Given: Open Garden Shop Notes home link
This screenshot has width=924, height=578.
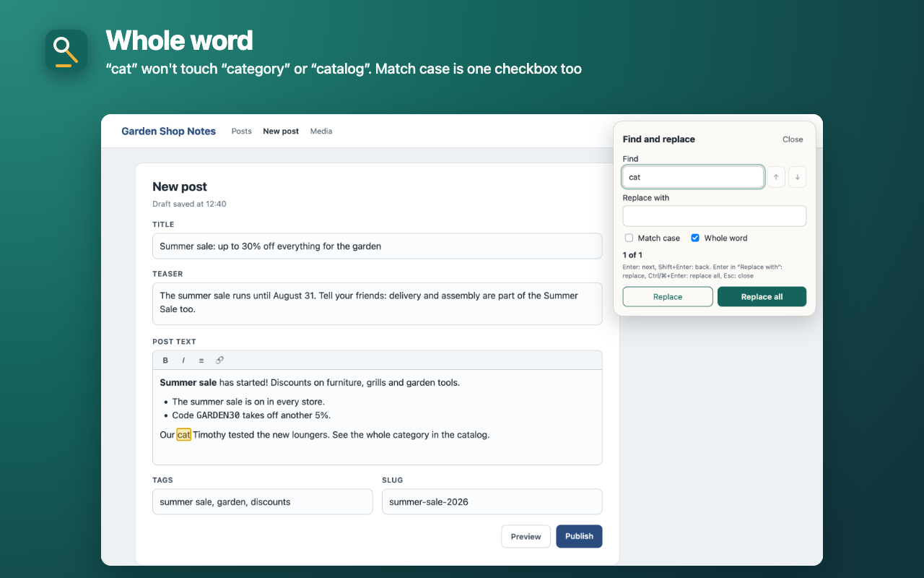Looking at the screenshot, I should (168, 131).
